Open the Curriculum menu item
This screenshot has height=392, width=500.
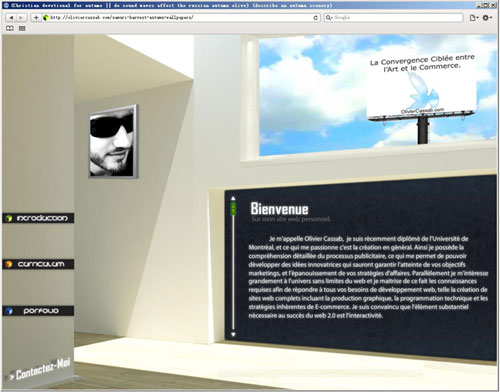[38, 264]
